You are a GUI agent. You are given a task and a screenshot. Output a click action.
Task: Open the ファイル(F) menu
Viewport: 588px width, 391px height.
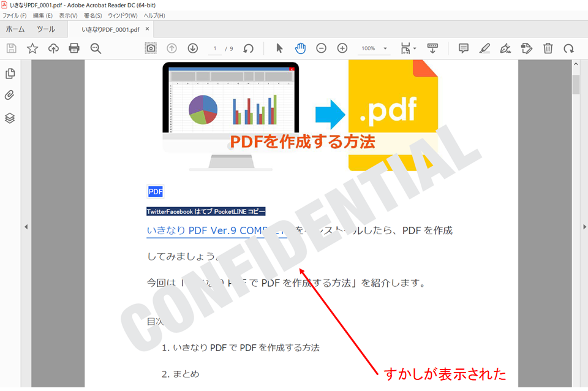click(15, 15)
